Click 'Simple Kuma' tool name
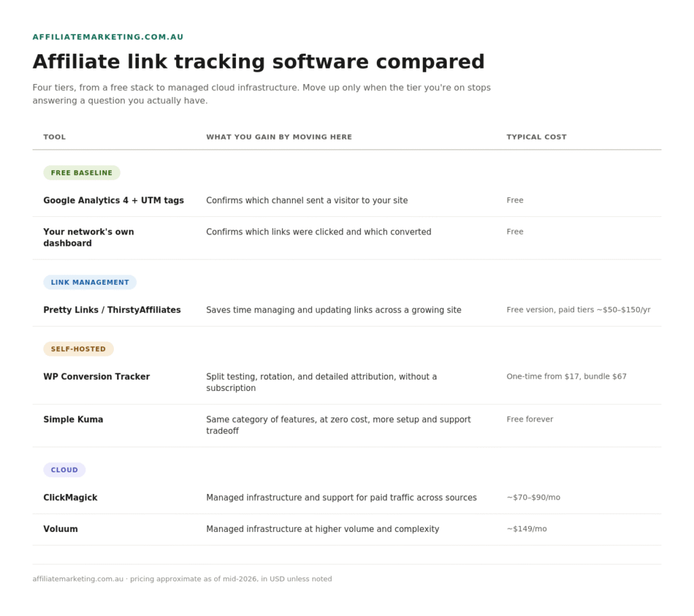 73,419
